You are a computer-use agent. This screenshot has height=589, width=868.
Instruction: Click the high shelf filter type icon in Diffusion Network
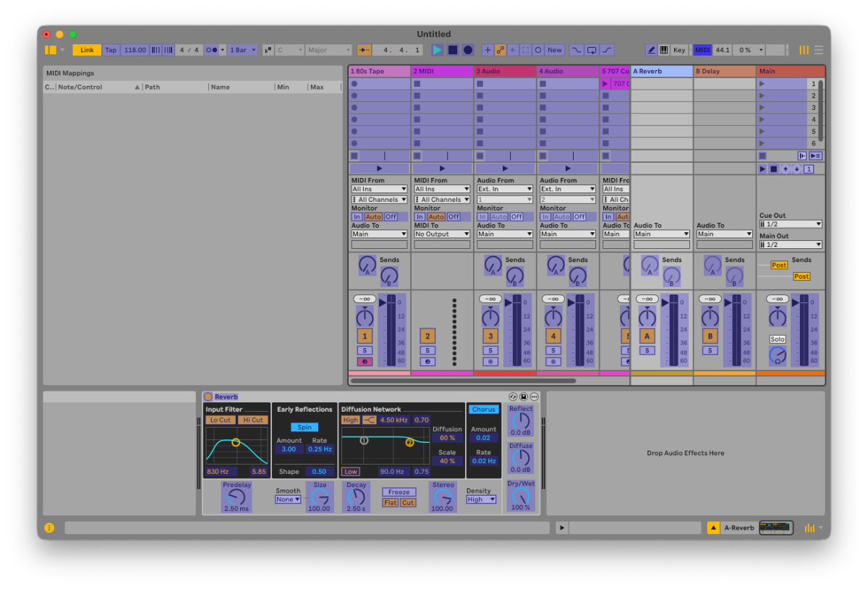pyautogui.click(x=370, y=420)
